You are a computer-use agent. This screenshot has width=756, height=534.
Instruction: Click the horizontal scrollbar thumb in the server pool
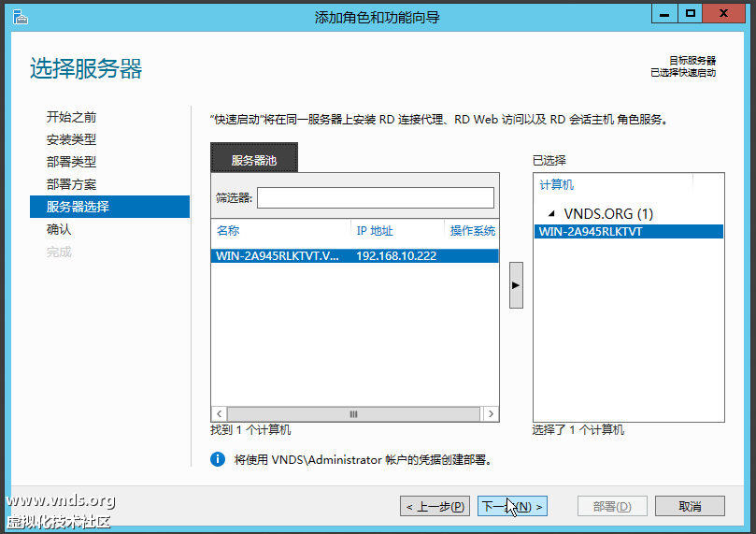(x=354, y=414)
